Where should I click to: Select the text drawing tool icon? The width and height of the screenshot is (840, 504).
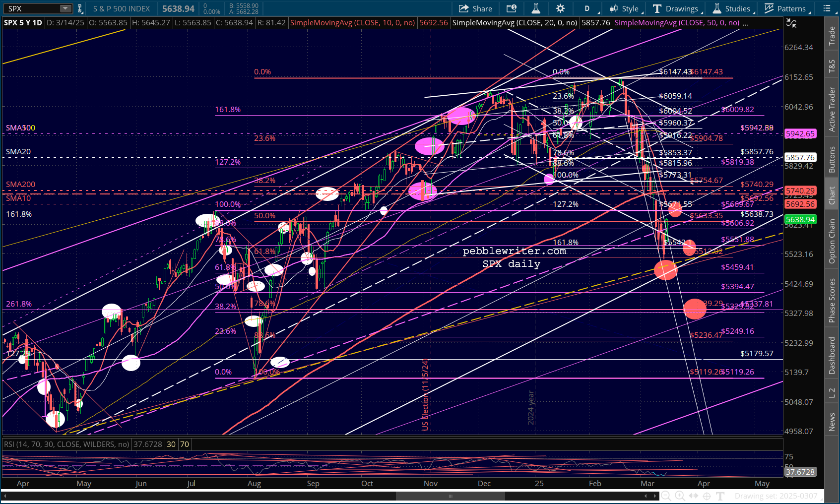tap(720, 496)
